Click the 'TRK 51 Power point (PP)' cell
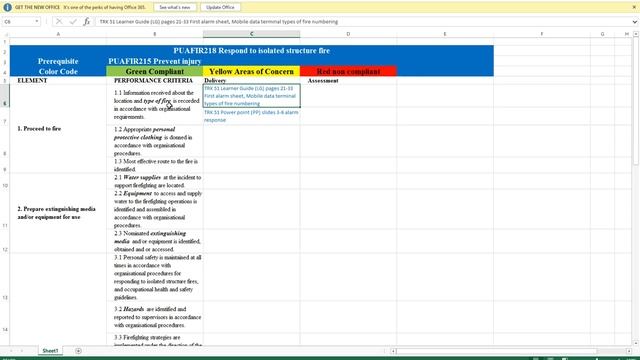This screenshot has width=640, height=360. point(251,116)
